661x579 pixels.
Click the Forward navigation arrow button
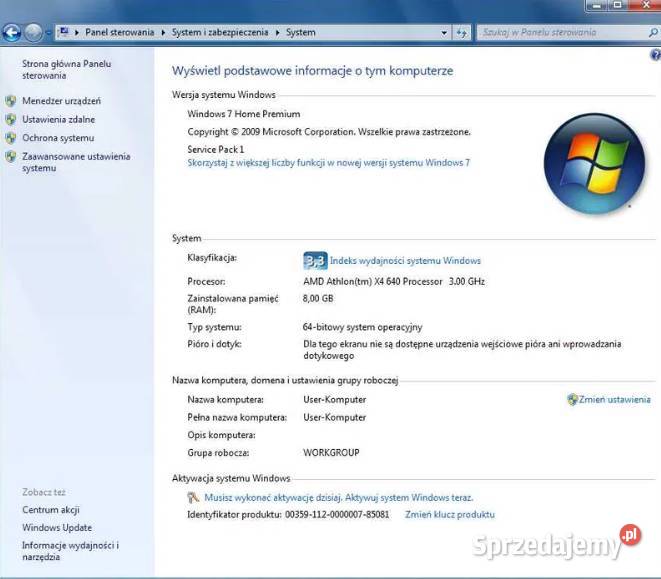33,32
